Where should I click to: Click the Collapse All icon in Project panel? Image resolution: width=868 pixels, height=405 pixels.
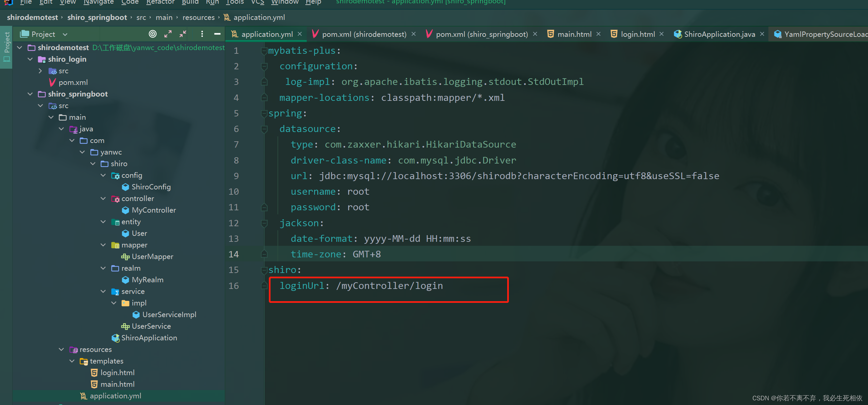(x=183, y=34)
